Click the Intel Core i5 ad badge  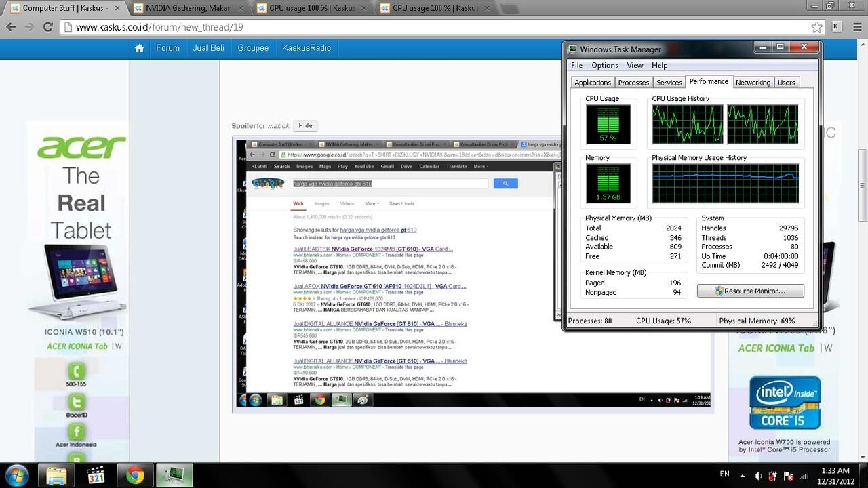point(785,403)
